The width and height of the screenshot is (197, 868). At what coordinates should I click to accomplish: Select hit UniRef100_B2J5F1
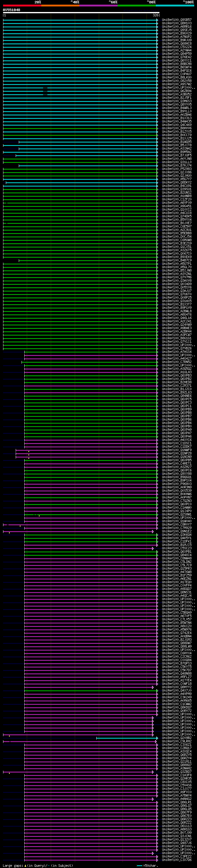point(177,98)
